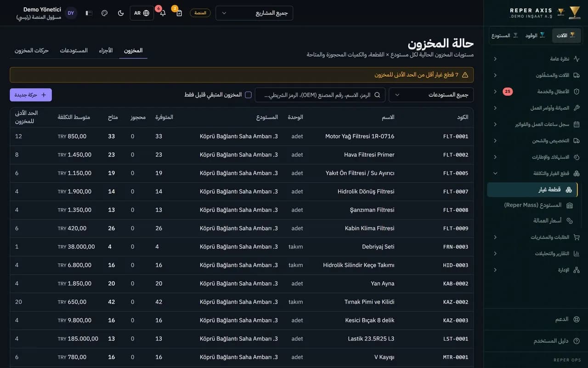
Task: Open the theme palette icon
Action: point(104,13)
